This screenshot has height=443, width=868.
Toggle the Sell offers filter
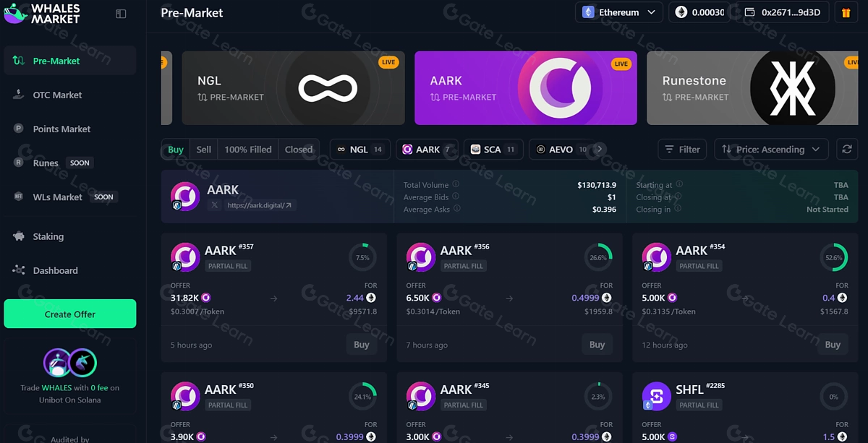click(x=204, y=150)
